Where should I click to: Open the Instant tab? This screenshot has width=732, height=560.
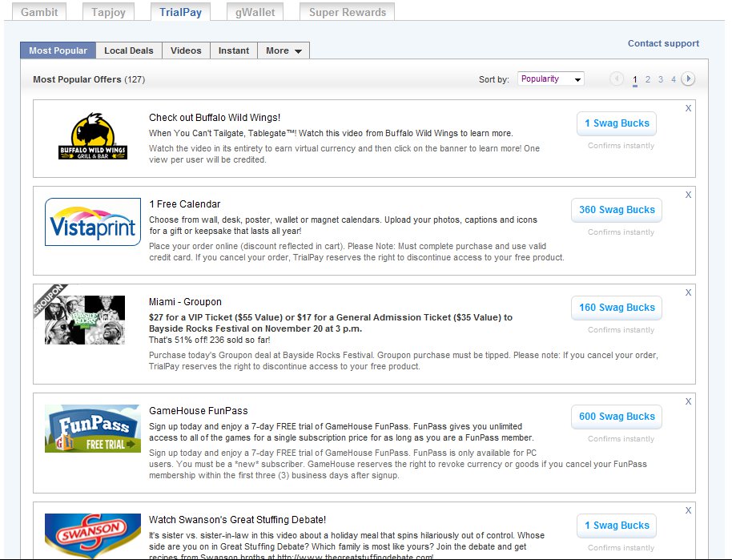[x=234, y=50]
